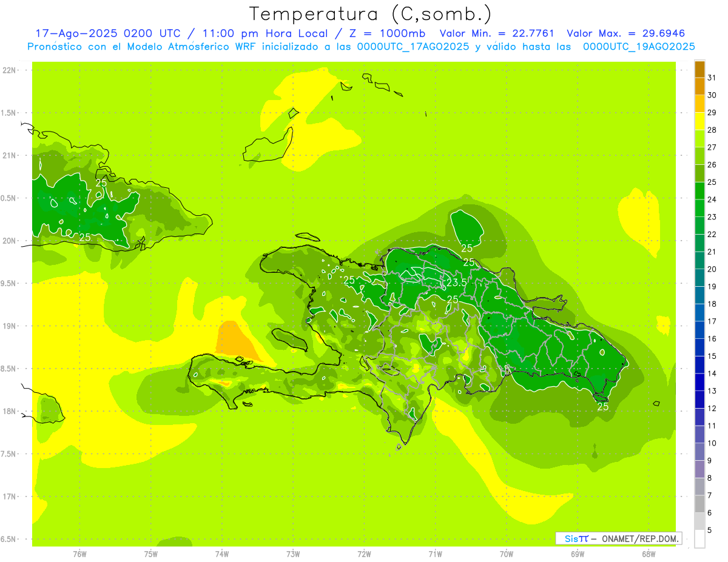
Task: Click the purple legend swatch between 8 and 9
Action: point(699,469)
